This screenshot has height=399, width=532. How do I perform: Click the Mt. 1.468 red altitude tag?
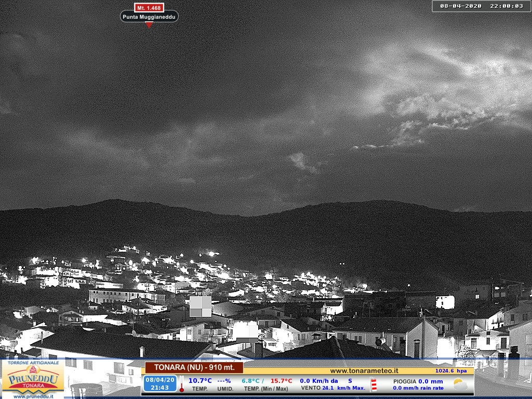tap(149, 7)
